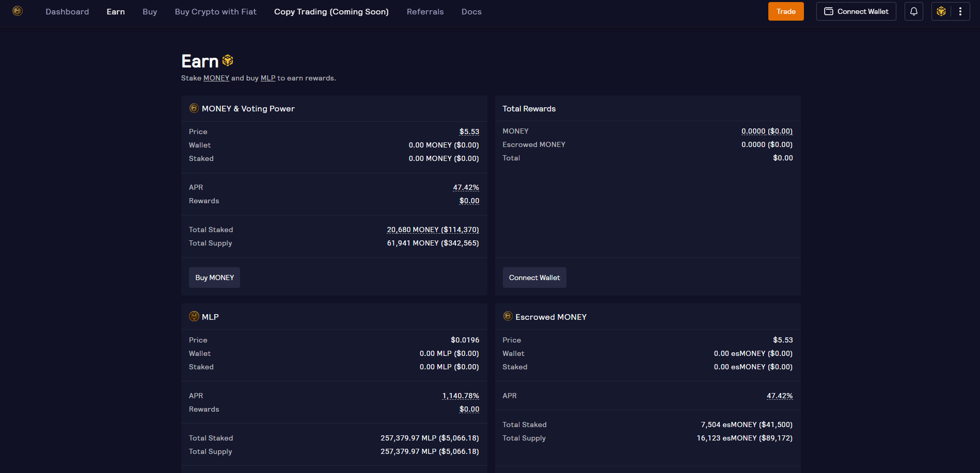
Task: Click the BNB network icon in header
Action: click(x=941, y=11)
